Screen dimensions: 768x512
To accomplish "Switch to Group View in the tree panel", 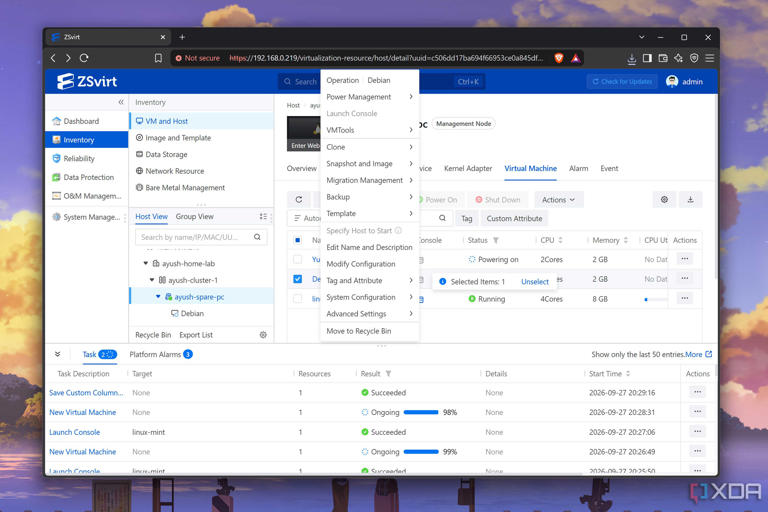I will (194, 217).
